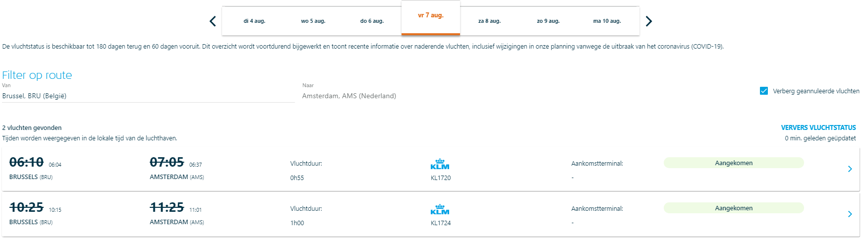The height and width of the screenshot is (247, 868).
Task: Toggle 'Verberg geannuleerde vluchten' checkbox
Action: [x=764, y=91]
